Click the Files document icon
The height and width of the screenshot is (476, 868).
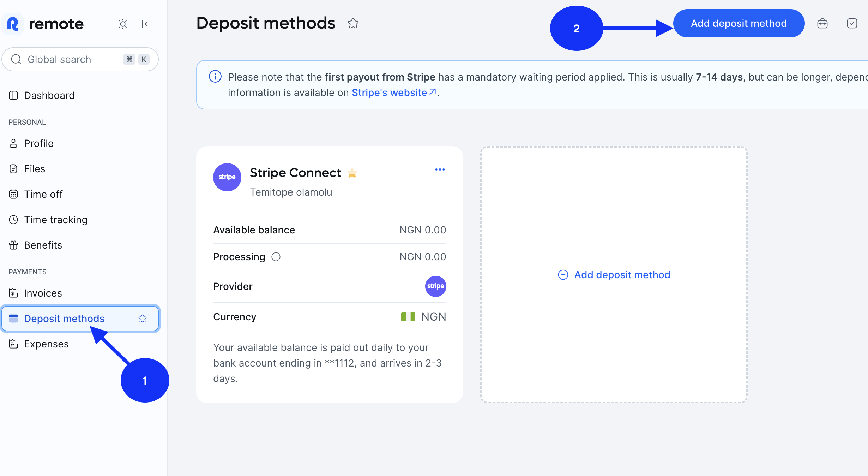tap(13, 169)
